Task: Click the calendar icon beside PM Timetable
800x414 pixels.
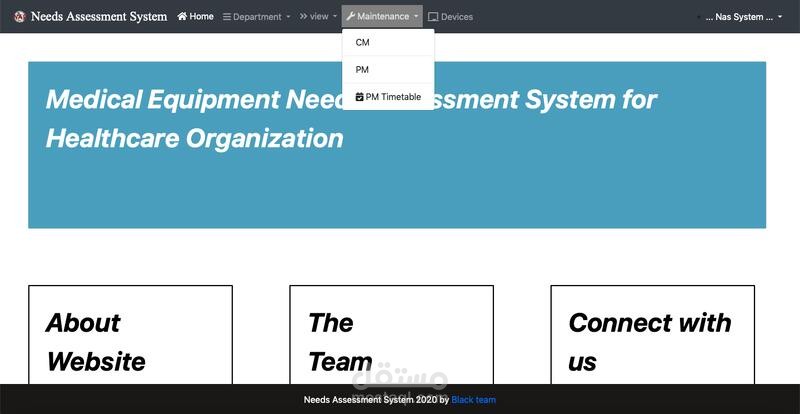Action: pos(359,96)
